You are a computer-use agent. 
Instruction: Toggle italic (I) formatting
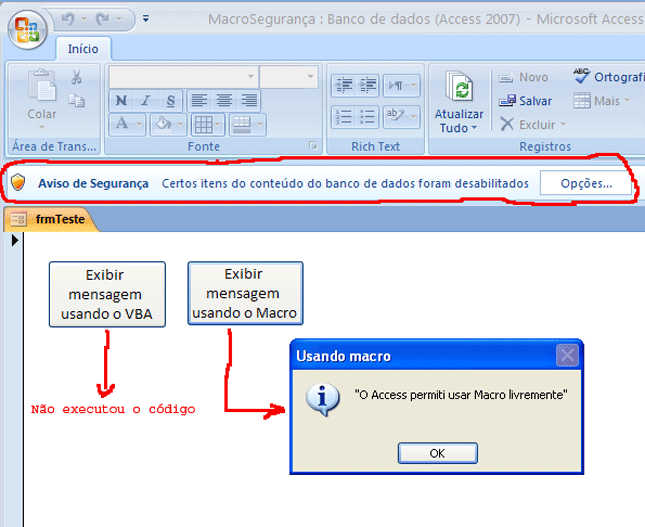[x=146, y=101]
